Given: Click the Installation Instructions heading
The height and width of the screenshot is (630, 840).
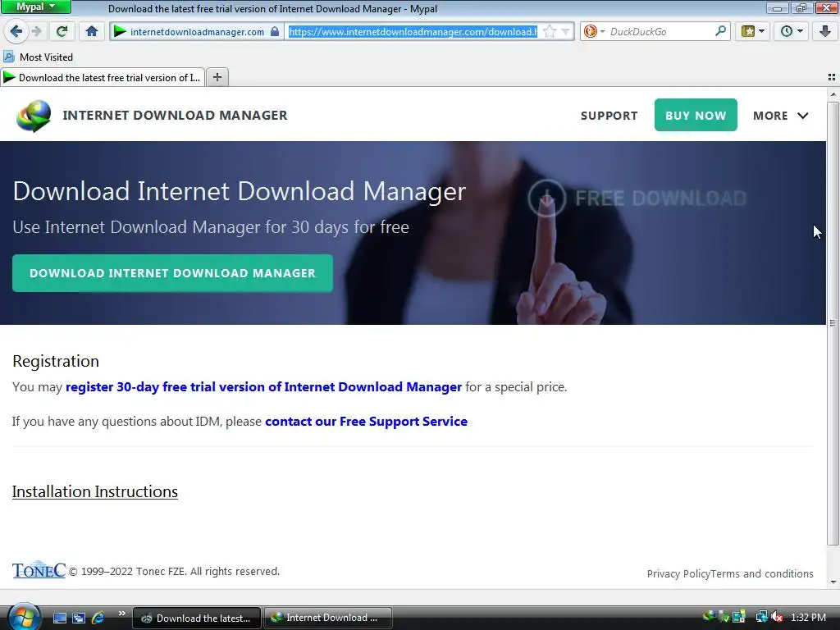Looking at the screenshot, I should click(x=95, y=492).
